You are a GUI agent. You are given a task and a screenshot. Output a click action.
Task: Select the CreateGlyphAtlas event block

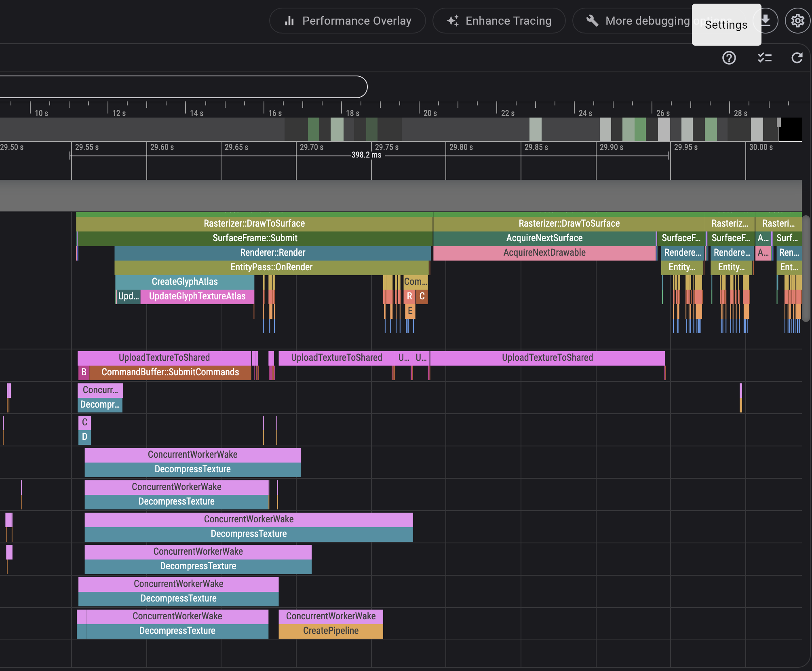[x=185, y=282]
